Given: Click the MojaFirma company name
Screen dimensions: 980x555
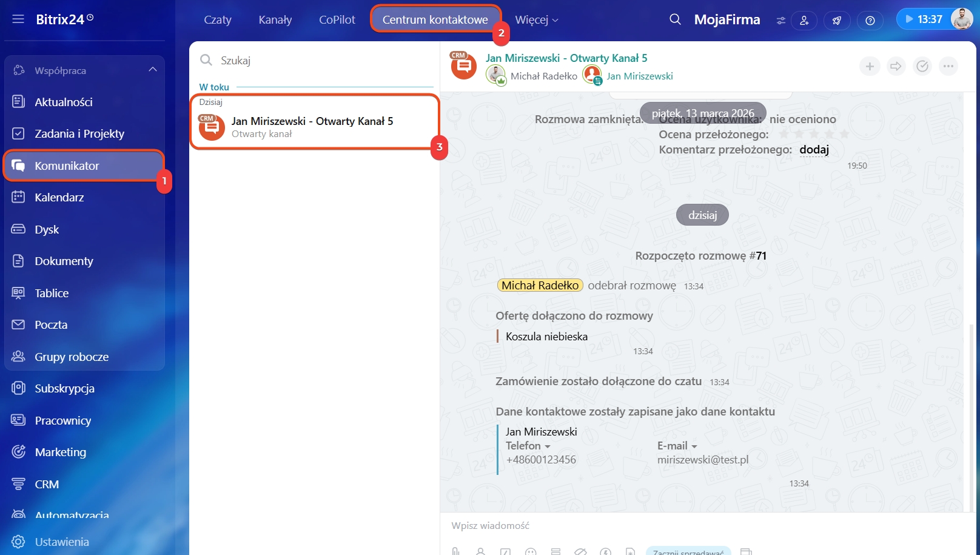Looking at the screenshot, I should point(727,19).
